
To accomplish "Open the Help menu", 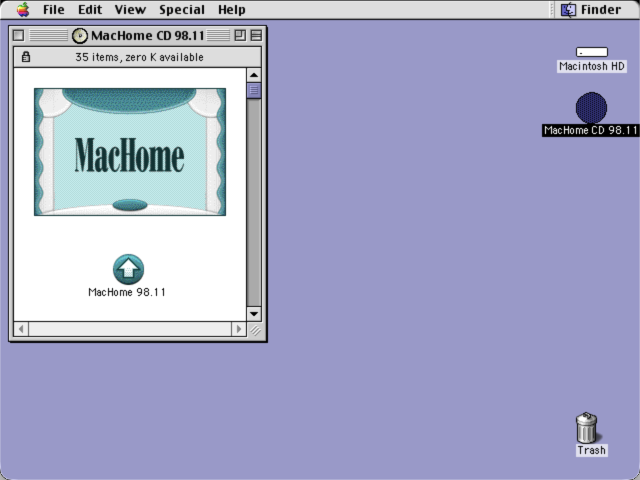I will coord(231,10).
